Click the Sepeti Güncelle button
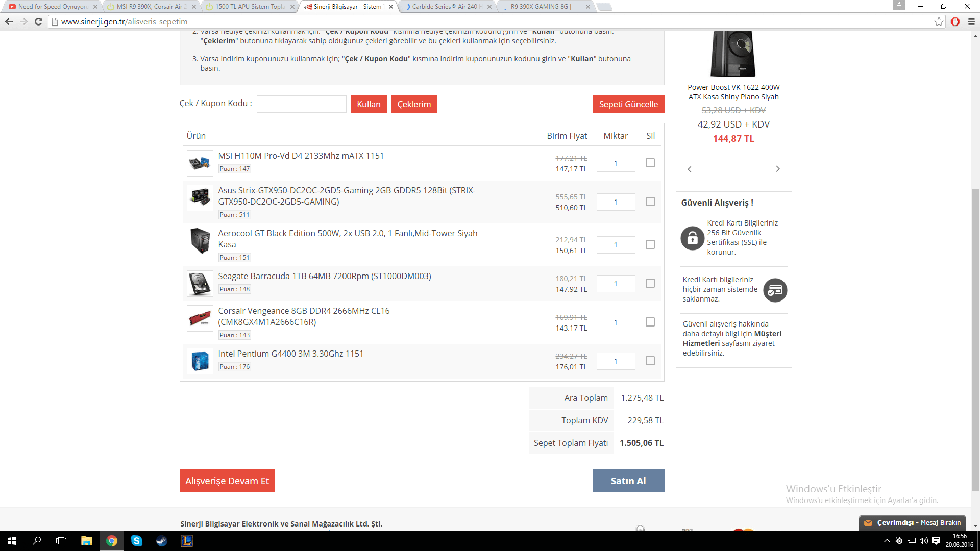980x551 pixels. click(x=628, y=104)
